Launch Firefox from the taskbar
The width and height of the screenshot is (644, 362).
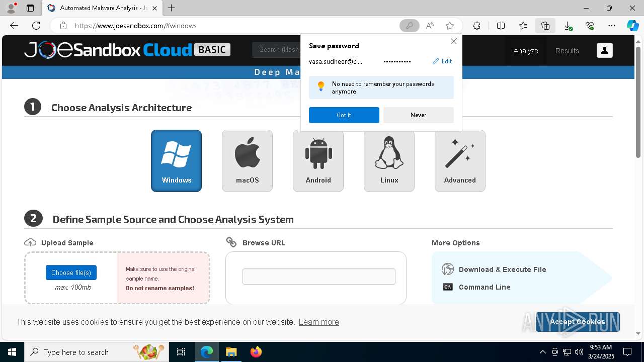point(256,352)
